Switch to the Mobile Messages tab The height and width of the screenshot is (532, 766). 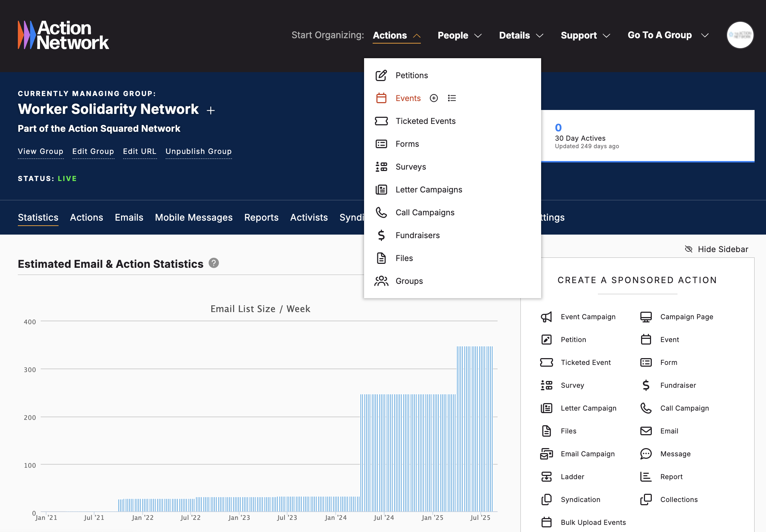[x=193, y=217]
